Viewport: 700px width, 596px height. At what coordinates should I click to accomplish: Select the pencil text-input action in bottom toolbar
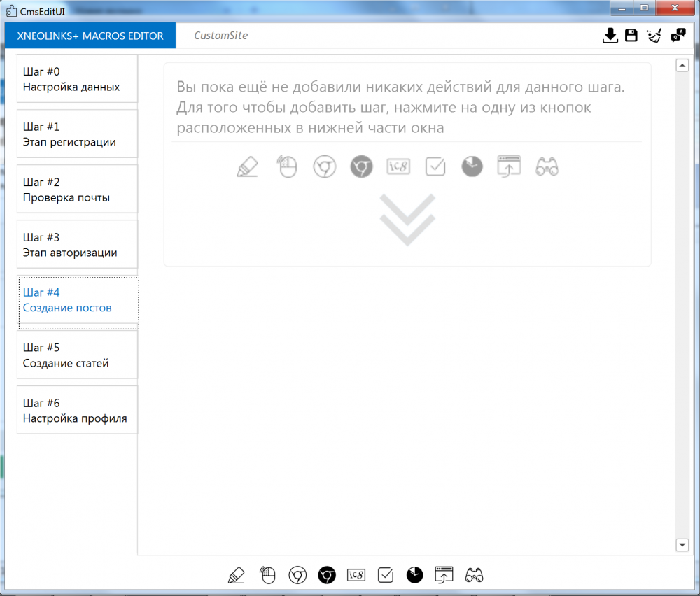236,575
